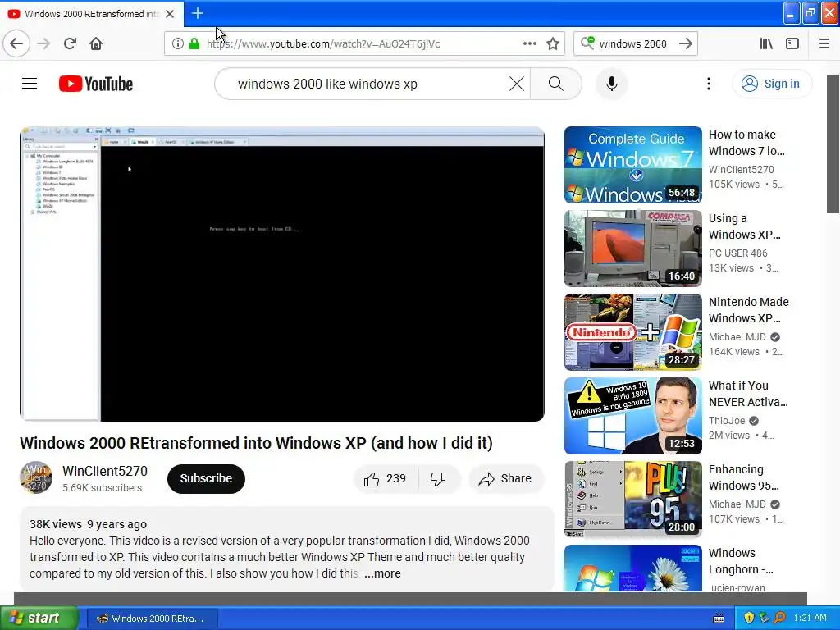Click the video player area
Screen dimensions: 840x630
[282, 274]
